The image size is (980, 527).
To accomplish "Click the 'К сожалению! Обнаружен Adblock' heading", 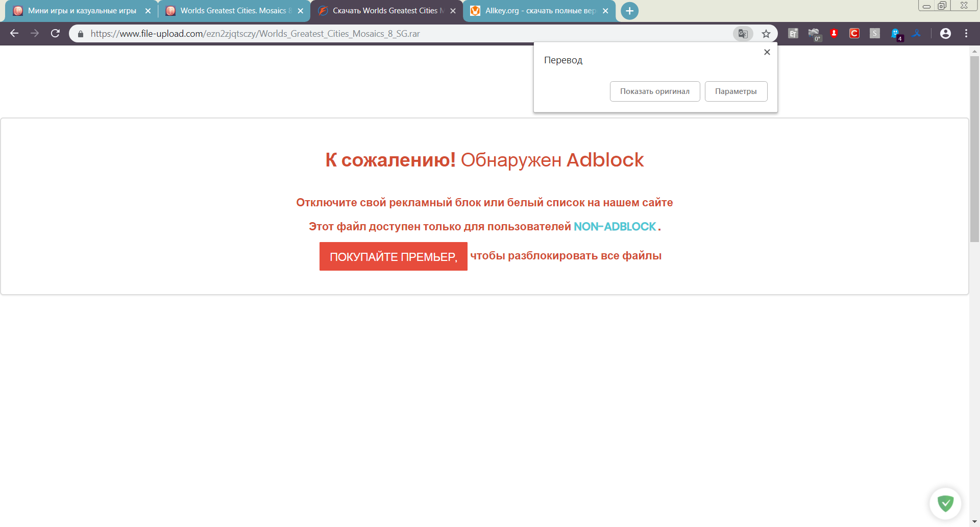I will point(484,160).
